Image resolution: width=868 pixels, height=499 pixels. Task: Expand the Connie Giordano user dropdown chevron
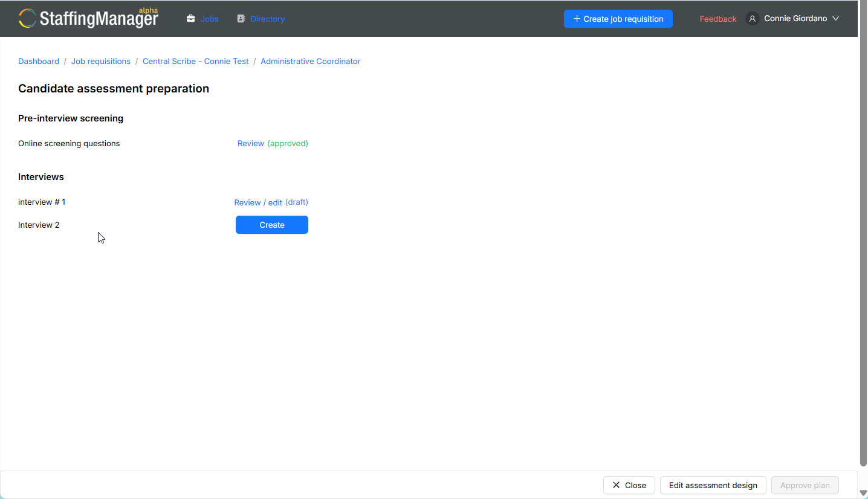click(836, 19)
